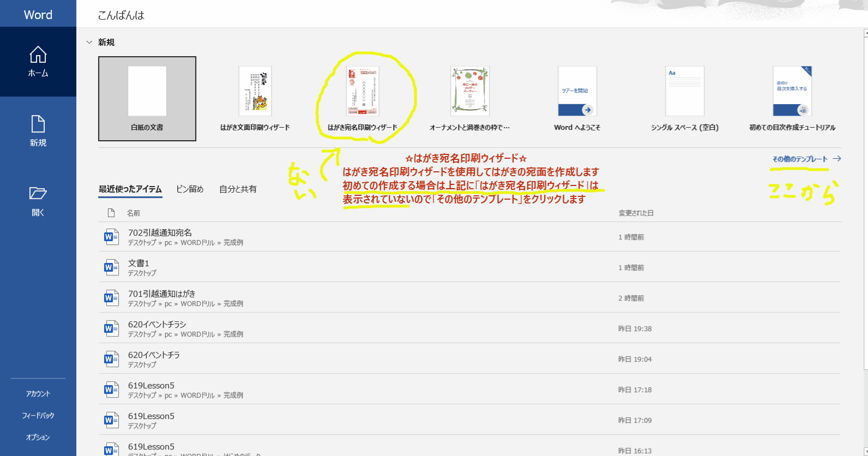Click the file icon in the list header
The height and width of the screenshot is (456, 868).
111,213
